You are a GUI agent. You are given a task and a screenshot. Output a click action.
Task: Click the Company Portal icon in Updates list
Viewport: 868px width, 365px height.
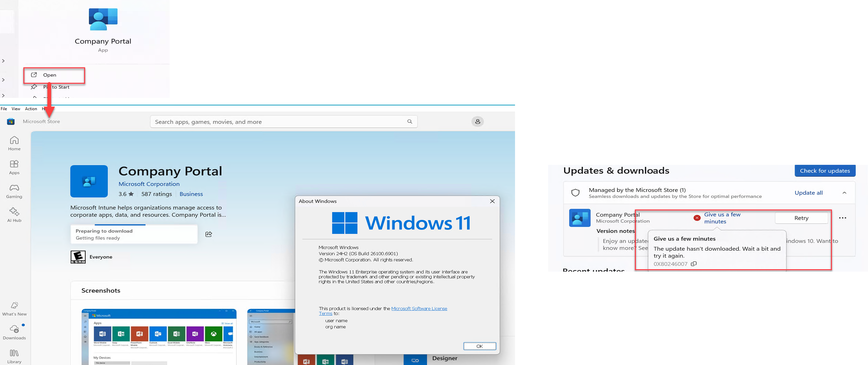[x=580, y=218]
